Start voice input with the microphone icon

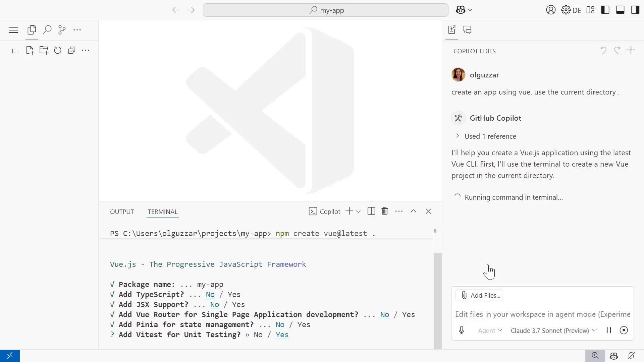pyautogui.click(x=462, y=330)
